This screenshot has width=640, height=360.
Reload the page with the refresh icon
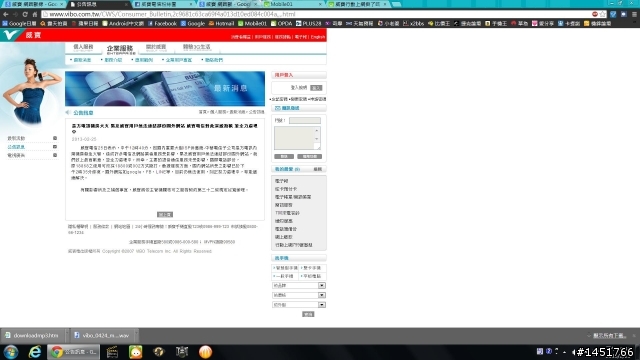click(25, 14)
